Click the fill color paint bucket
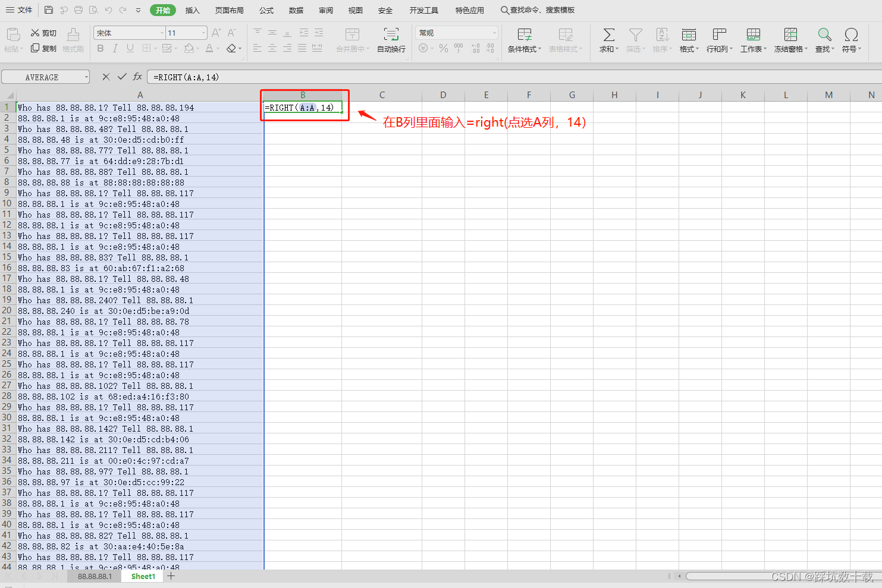This screenshot has width=882, height=588. coord(189,48)
